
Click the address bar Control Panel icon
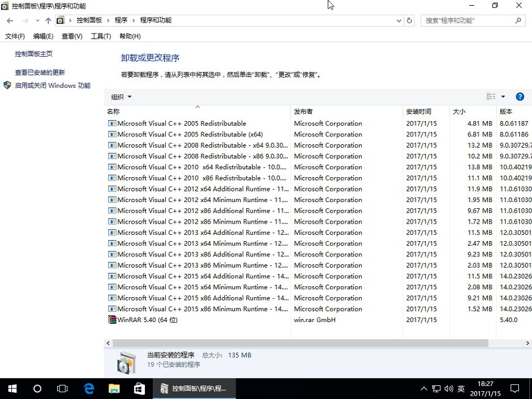(x=61, y=20)
